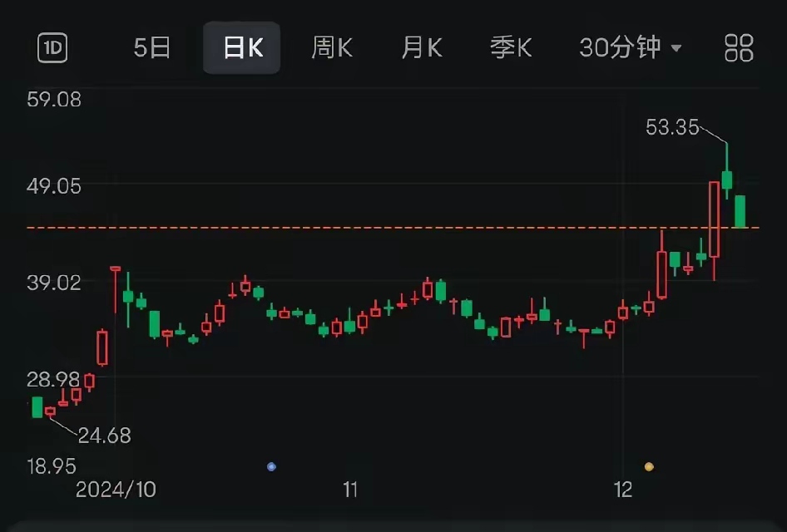Screen dimensions: 787x532
Task: Click the 18.95 axis value
Action: pos(52,466)
